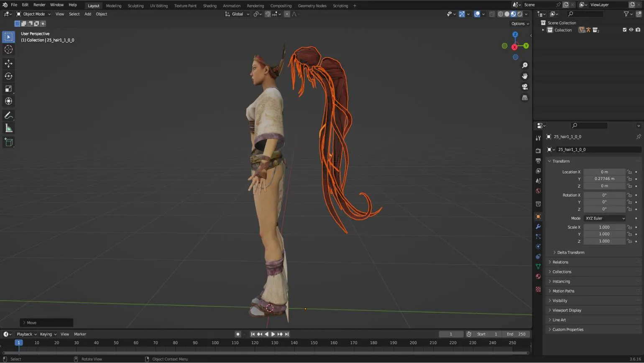Open the Render menu
The height and width of the screenshot is (363, 644).
point(39,5)
